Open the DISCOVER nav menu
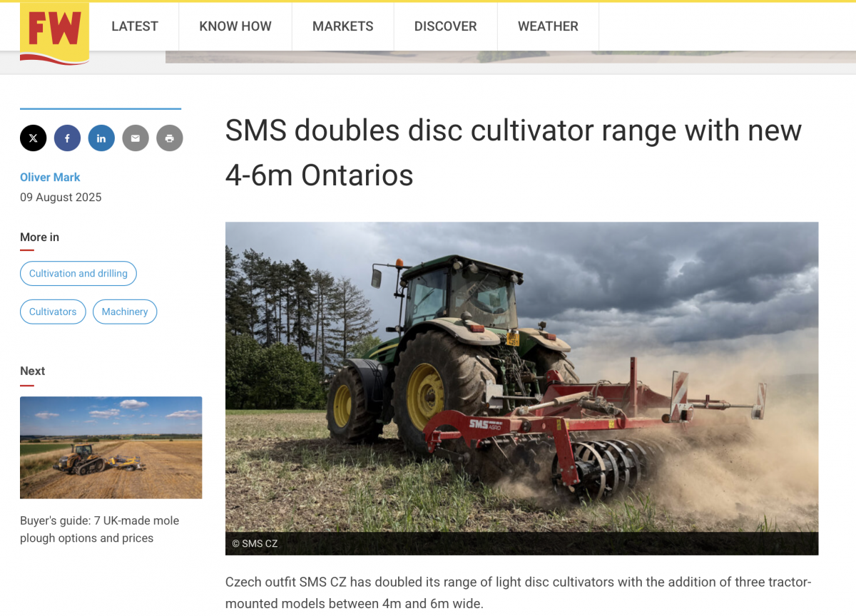 446,26
